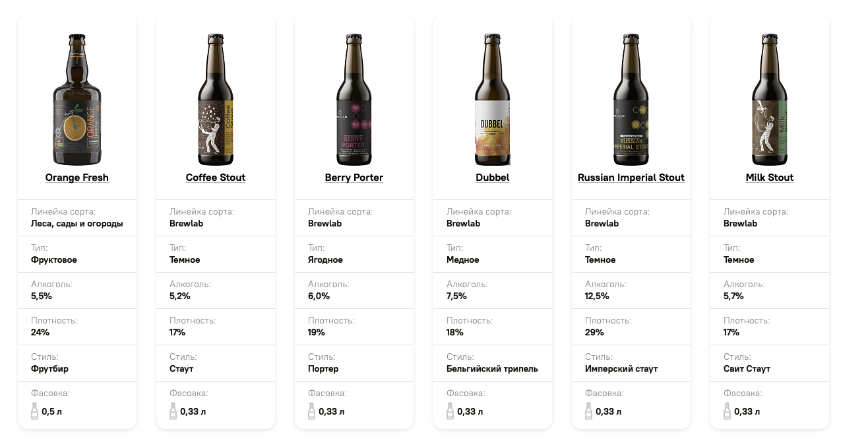Click the Milk Stout bottle image
868x443 pixels.
pos(770,99)
